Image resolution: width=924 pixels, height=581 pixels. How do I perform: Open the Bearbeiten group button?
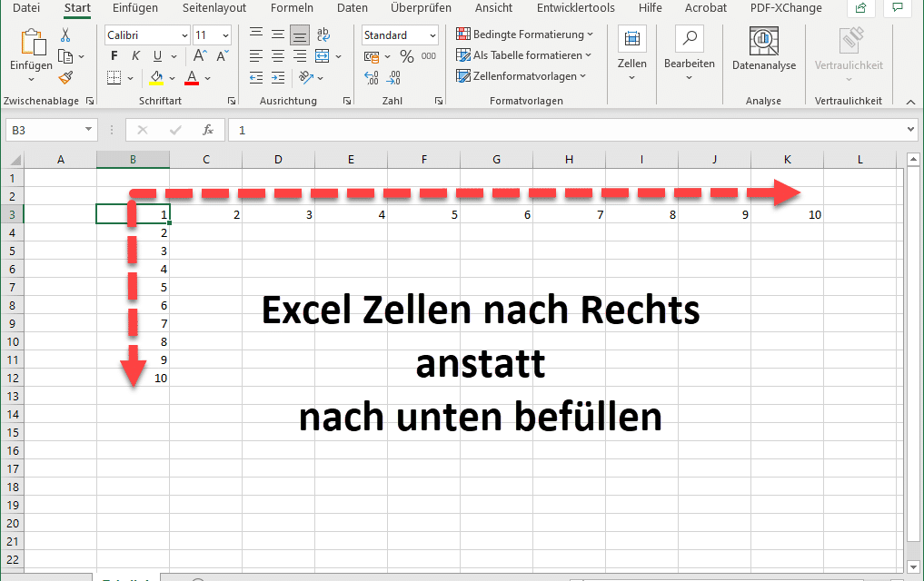coord(689,54)
